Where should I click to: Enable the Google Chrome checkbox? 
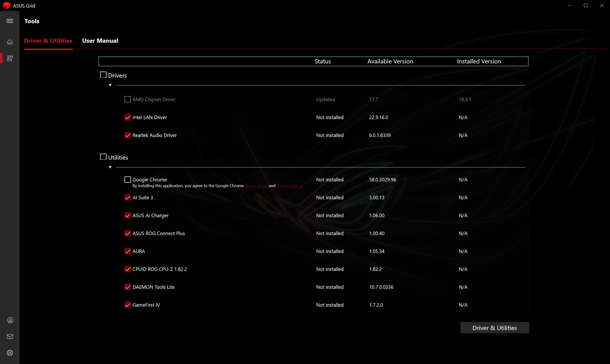[x=128, y=179]
